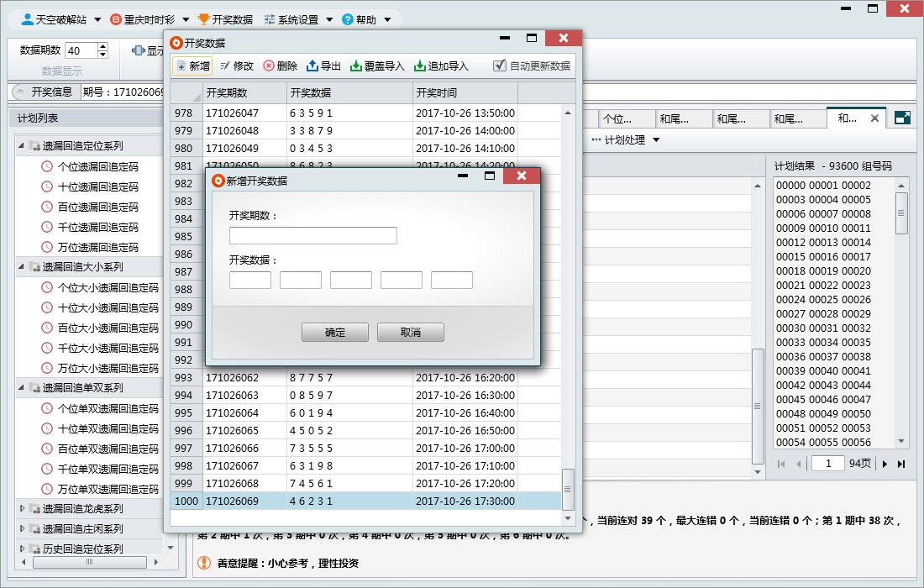Viewport: 924px width, 588px height.
Task: Jump to the last page of results
Action: click(901, 464)
